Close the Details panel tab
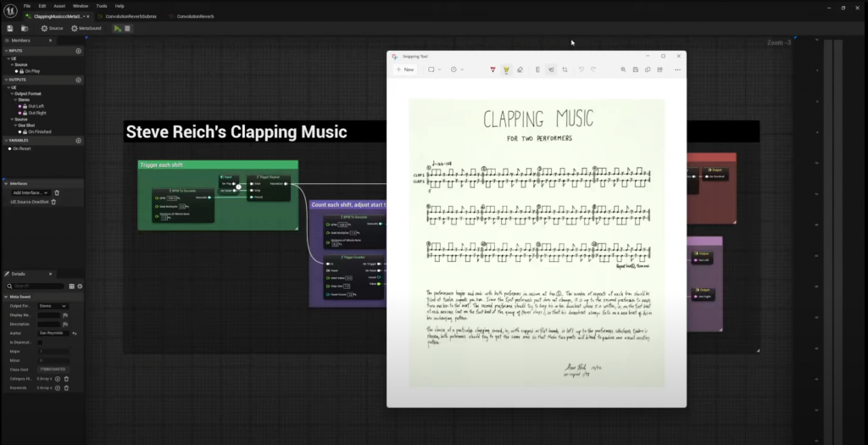 (x=50, y=274)
